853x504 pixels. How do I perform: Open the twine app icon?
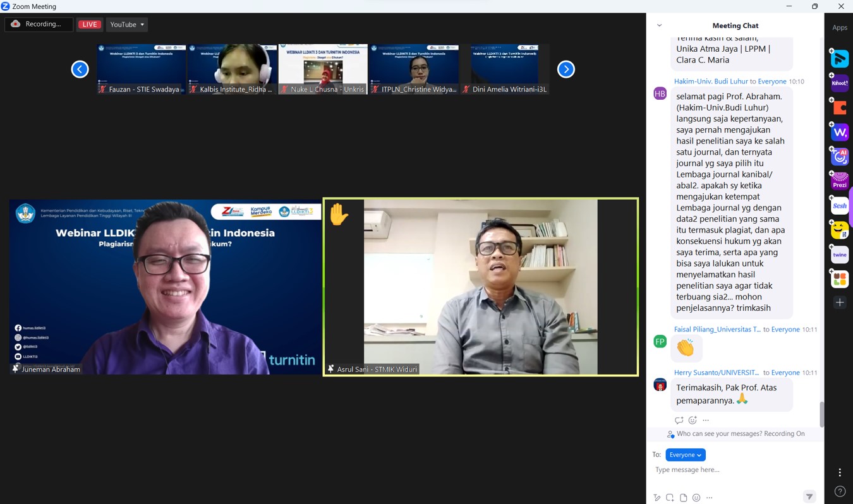point(840,255)
